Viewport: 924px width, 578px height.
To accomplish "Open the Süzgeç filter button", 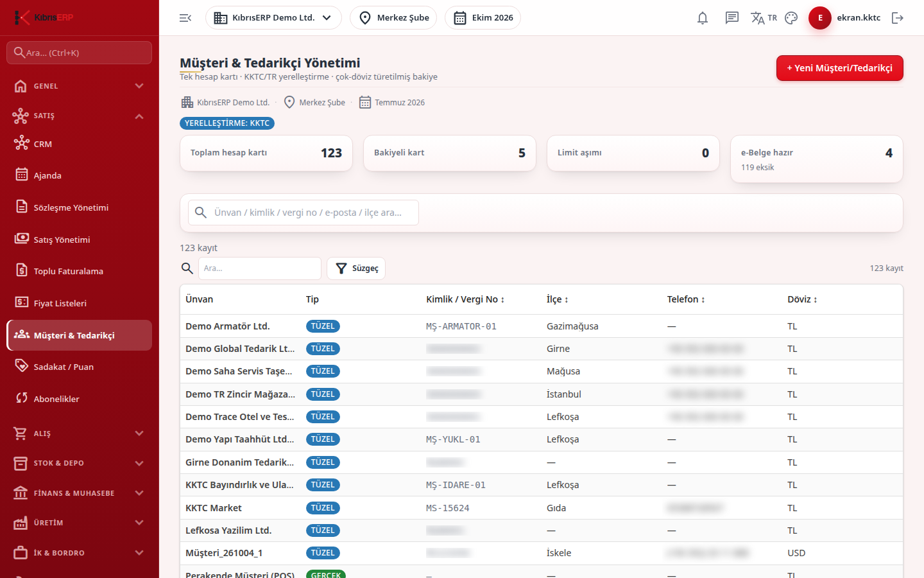I will (356, 268).
